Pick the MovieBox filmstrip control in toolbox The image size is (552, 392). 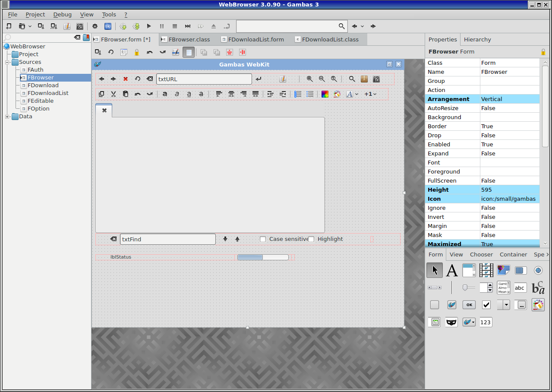(486, 271)
